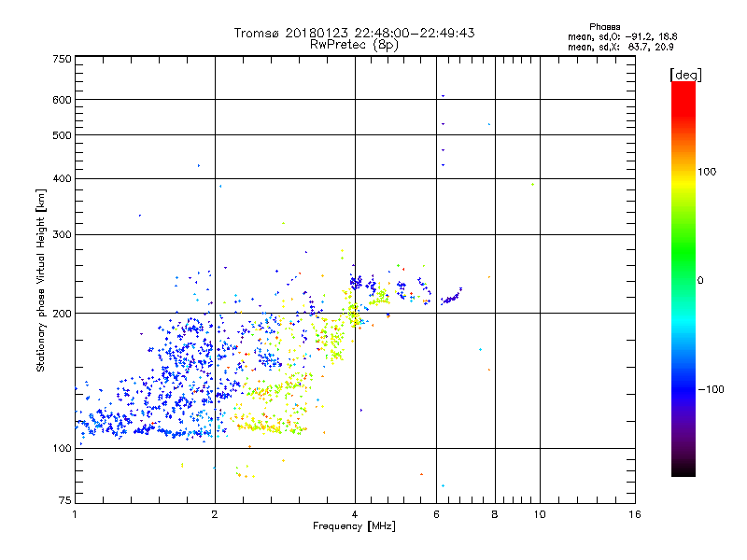Click the '16' x-axis tick label

point(635,514)
